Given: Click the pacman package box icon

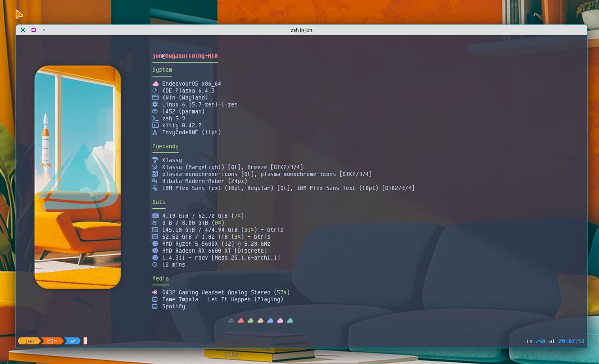Looking at the screenshot, I should click(155, 111).
